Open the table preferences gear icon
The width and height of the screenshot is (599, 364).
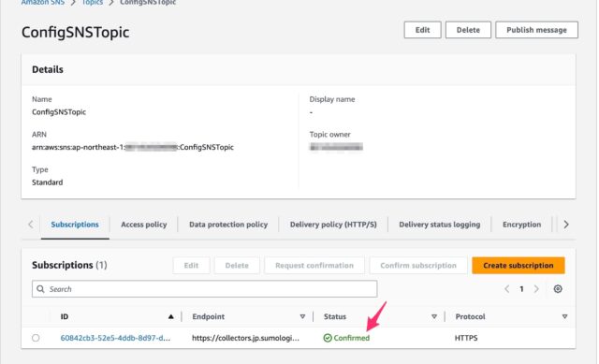point(558,289)
